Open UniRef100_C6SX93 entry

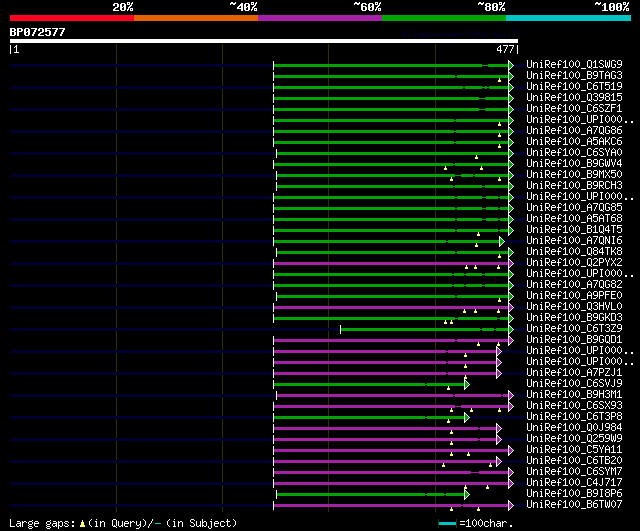[574, 406]
